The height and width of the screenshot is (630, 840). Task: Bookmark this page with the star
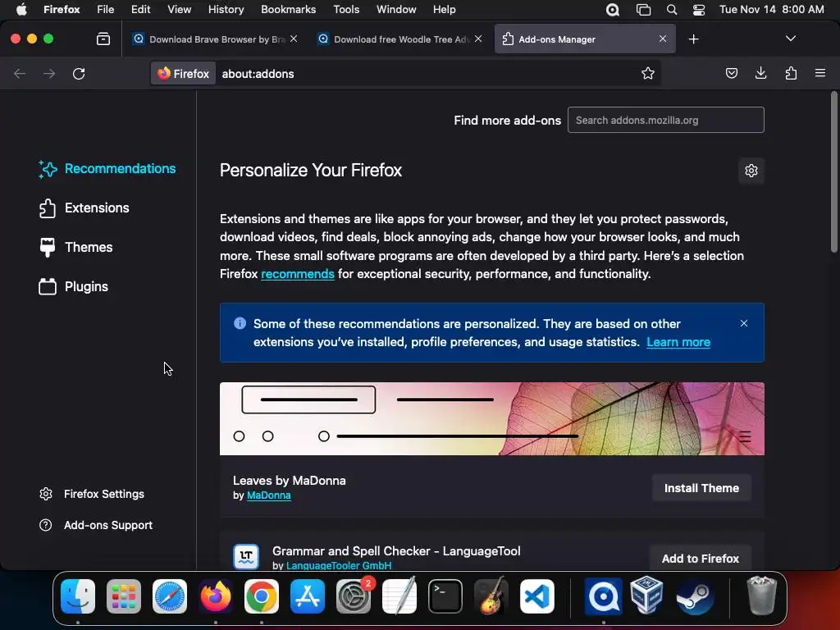tap(648, 73)
